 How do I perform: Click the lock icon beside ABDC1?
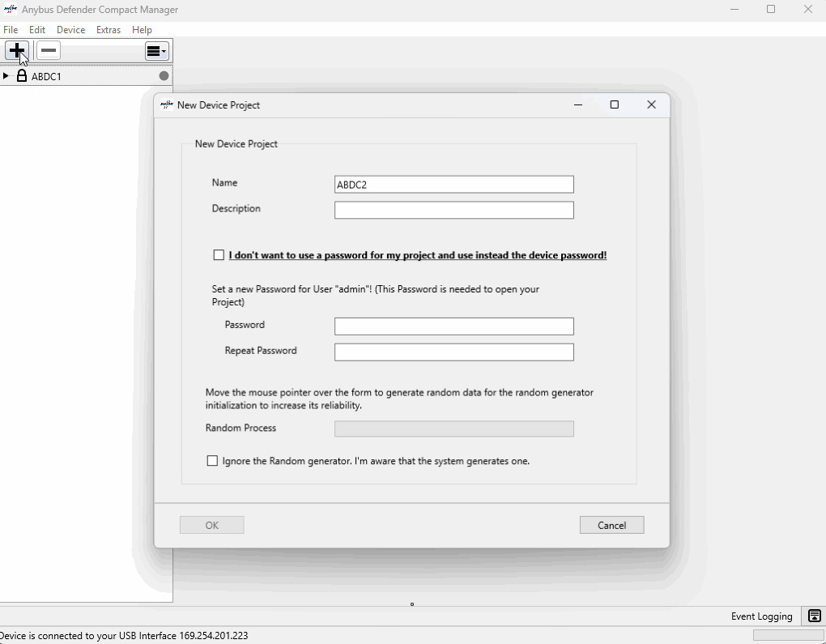(22, 76)
